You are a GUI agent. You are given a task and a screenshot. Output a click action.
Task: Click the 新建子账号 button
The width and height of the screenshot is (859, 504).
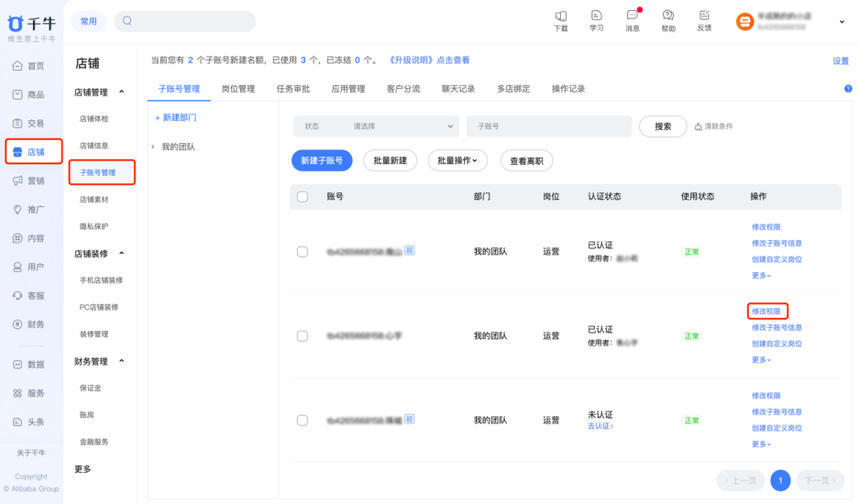point(322,160)
